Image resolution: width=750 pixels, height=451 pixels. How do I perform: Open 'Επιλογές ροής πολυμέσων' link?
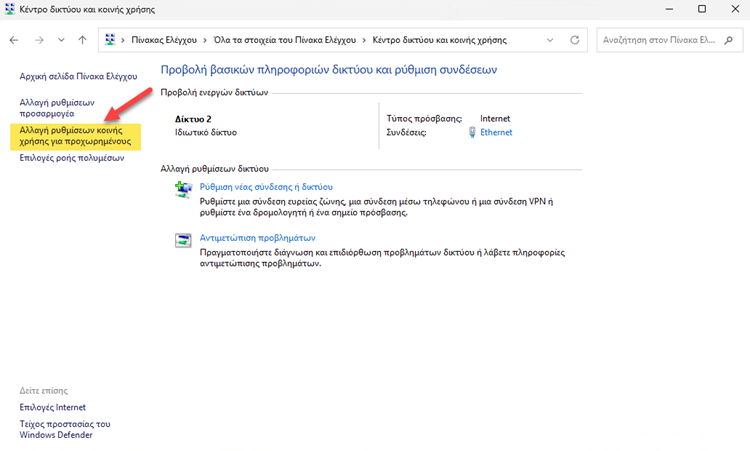[72, 158]
